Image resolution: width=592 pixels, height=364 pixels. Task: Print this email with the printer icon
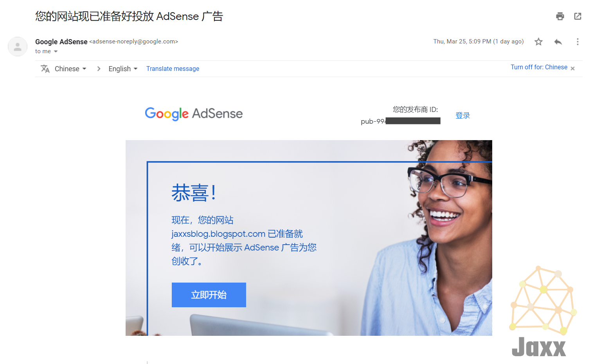pos(560,16)
